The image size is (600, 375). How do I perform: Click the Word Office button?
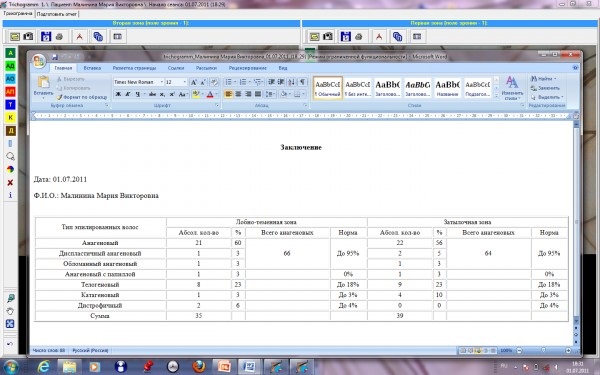click(39, 61)
